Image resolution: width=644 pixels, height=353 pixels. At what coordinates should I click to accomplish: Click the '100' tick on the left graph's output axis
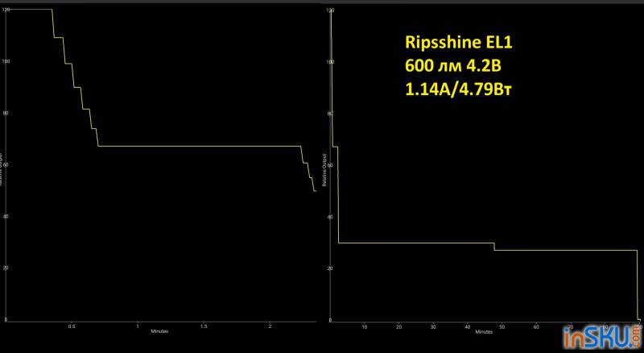pos(4,61)
